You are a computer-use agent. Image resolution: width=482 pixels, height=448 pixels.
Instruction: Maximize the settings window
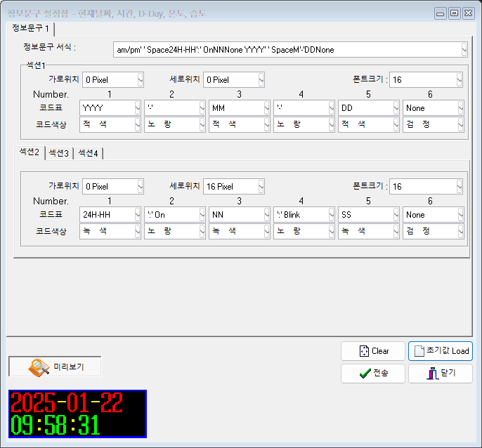point(454,13)
